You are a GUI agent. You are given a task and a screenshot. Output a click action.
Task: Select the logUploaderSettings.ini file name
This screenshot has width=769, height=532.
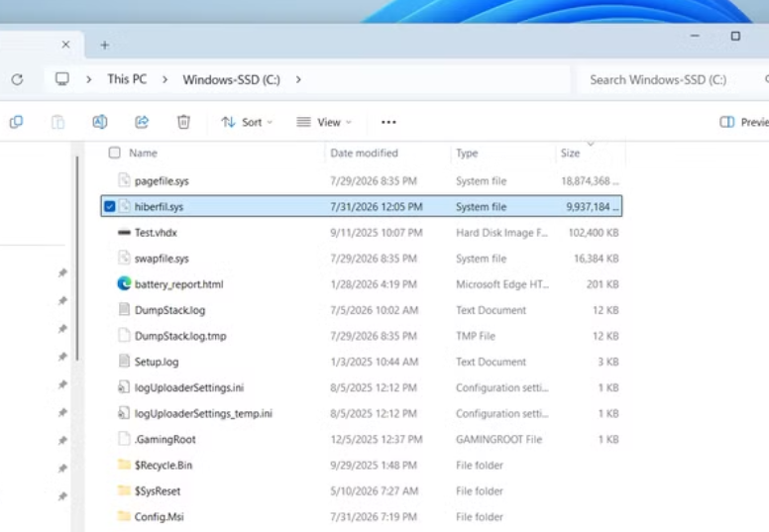(x=189, y=387)
